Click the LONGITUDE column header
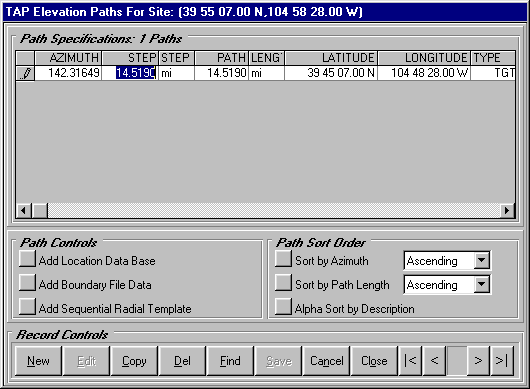 [x=424, y=58]
